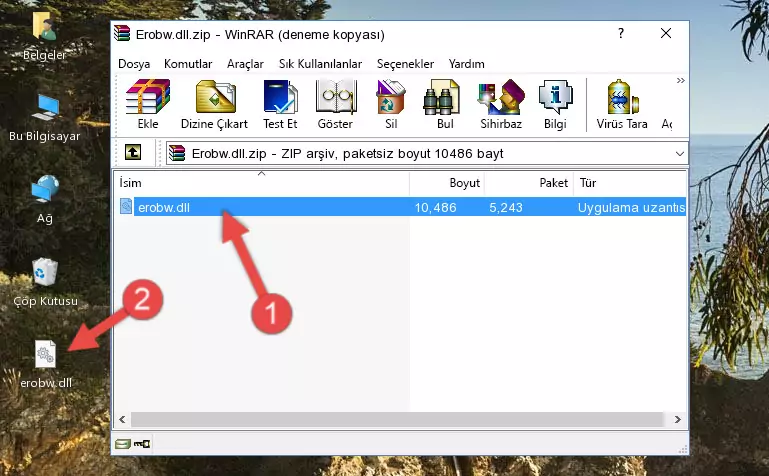Click the 10,486 size value
Image resolution: width=769 pixels, height=476 pixels.
pyautogui.click(x=436, y=208)
